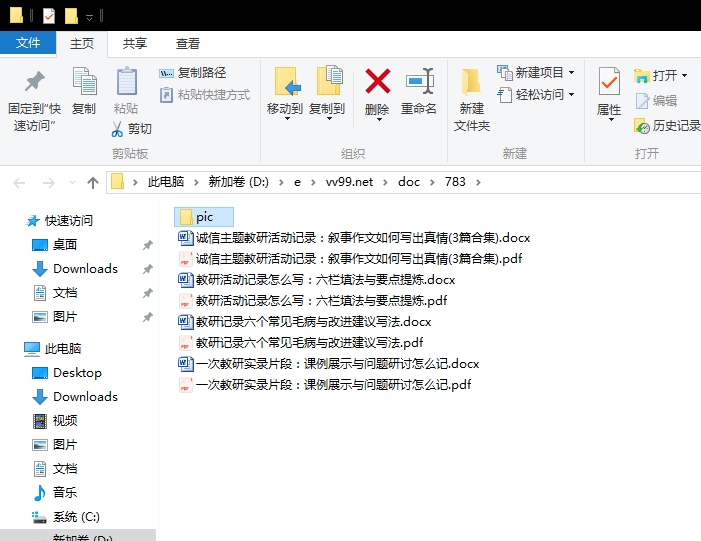Click 此电脑 in the address bar
This screenshot has width=701, height=541.
(x=165, y=182)
